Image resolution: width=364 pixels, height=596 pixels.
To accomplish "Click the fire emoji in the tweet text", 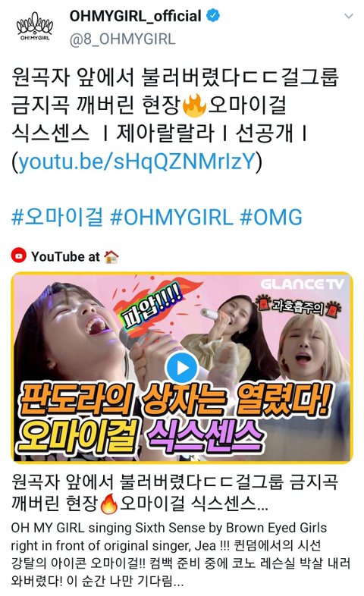I will click(x=194, y=105).
